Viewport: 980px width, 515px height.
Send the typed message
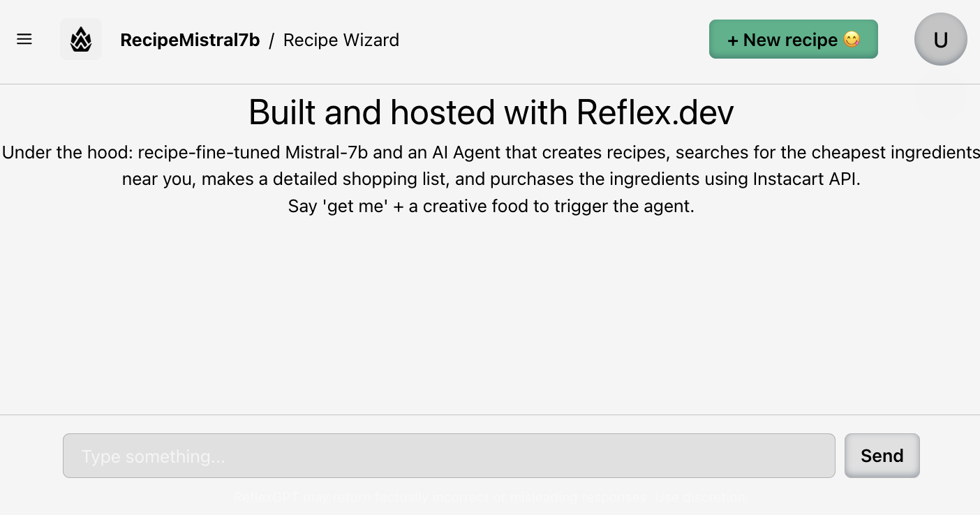click(882, 456)
